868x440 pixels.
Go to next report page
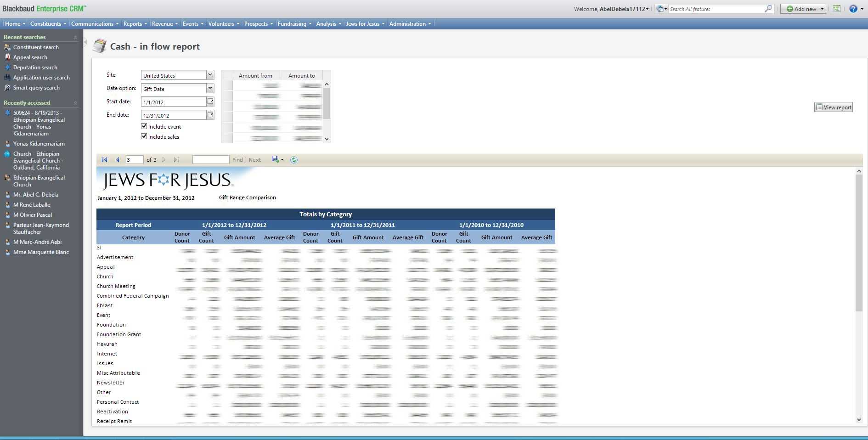pos(164,160)
